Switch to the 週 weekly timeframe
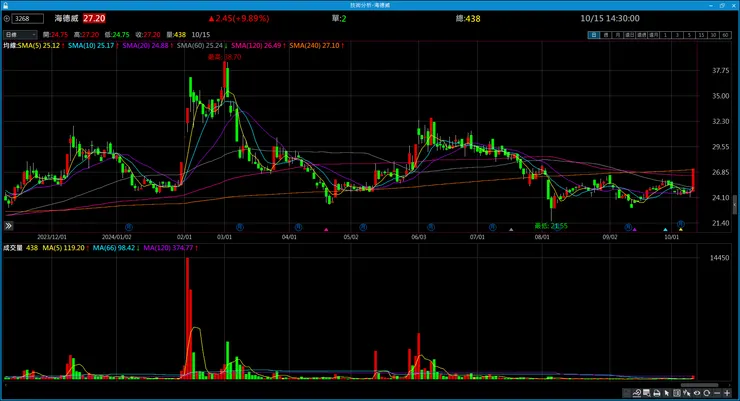Screen dimensions: 740x401 [x=606, y=35]
